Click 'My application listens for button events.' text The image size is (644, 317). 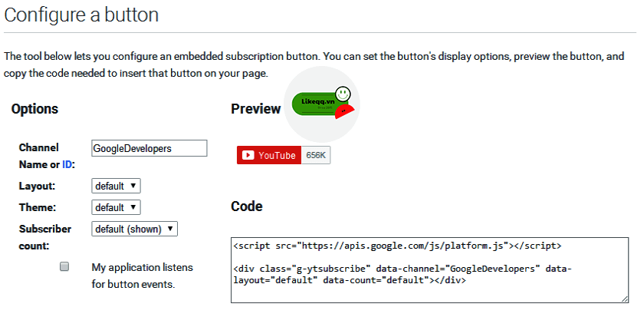point(142,276)
